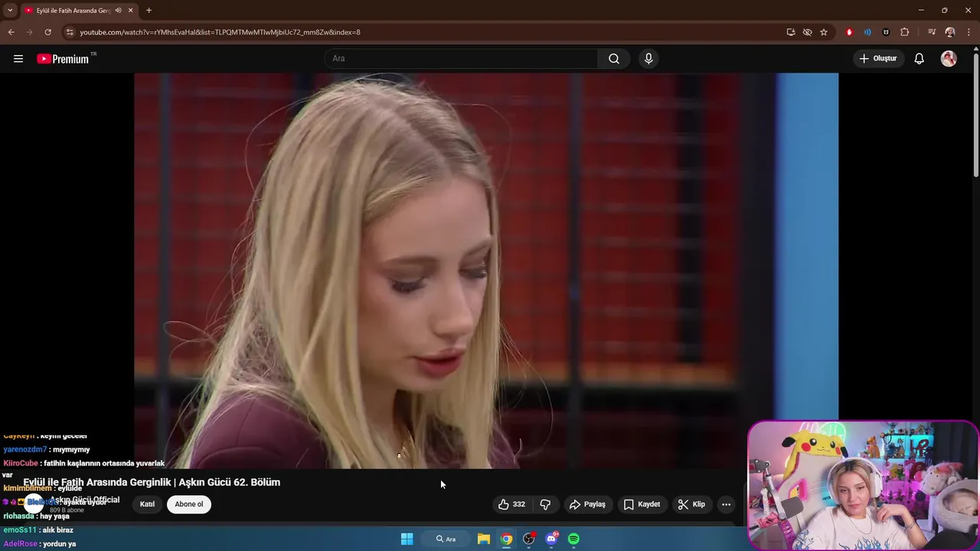Image resolution: width=980 pixels, height=551 pixels.
Task: Reload the page
Action: tap(47, 32)
